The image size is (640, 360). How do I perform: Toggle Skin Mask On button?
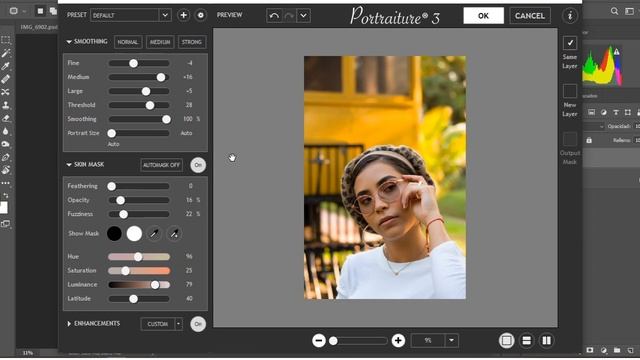198,165
